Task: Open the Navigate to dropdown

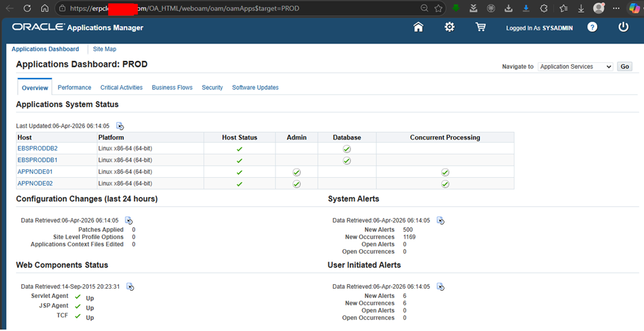Action: 575,67
